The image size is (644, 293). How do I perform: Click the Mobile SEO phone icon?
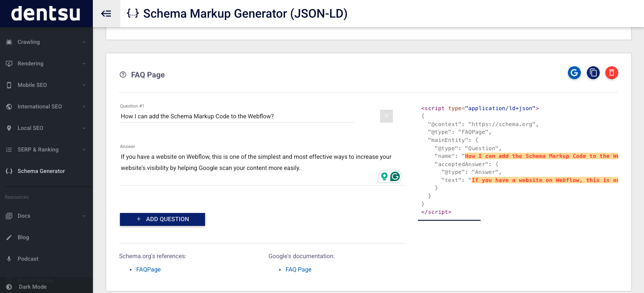coord(9,85)
